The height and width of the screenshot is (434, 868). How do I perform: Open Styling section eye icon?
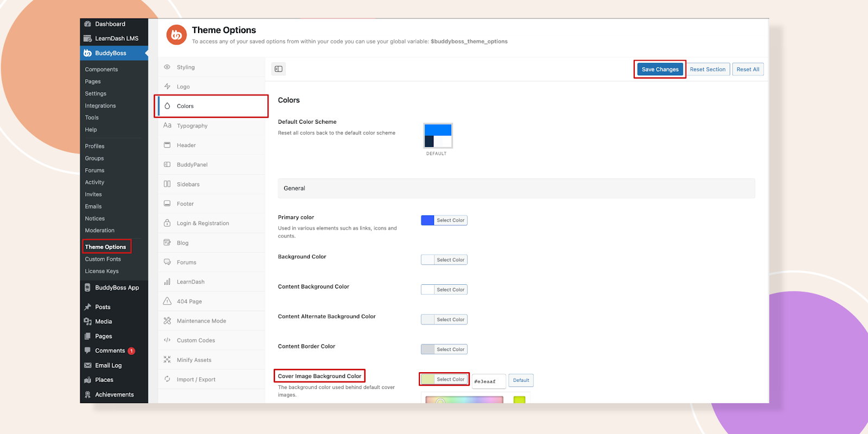167,67
